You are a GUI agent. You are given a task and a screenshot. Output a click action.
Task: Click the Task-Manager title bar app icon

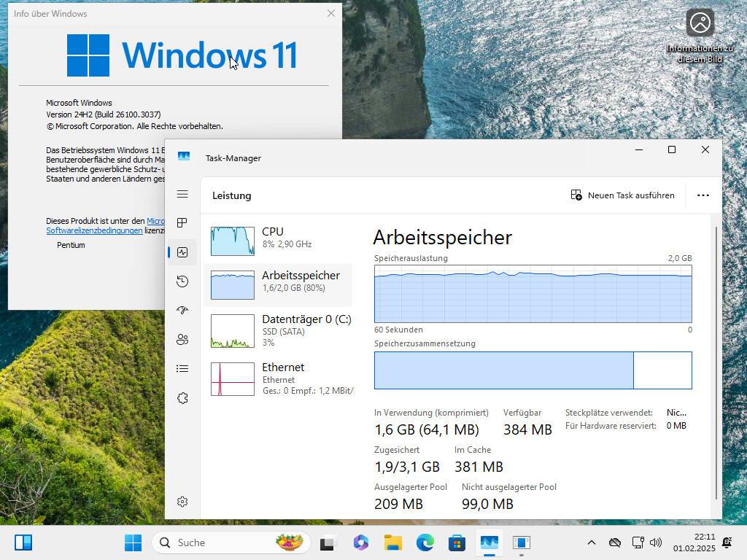pyautogui.click(x=183, y=157)
